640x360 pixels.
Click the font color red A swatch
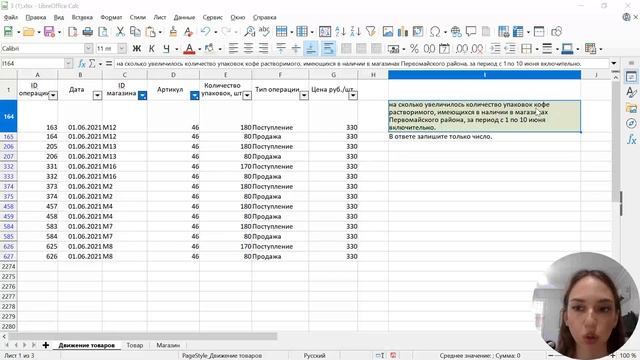pos(189,49)
